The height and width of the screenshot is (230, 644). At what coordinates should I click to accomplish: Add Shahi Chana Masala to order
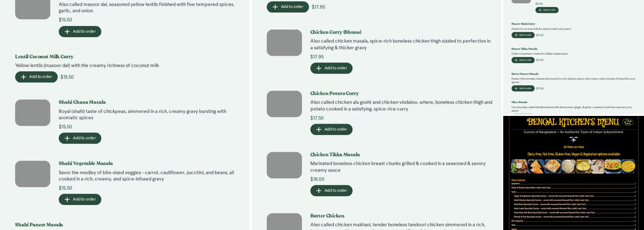[80, 138]
